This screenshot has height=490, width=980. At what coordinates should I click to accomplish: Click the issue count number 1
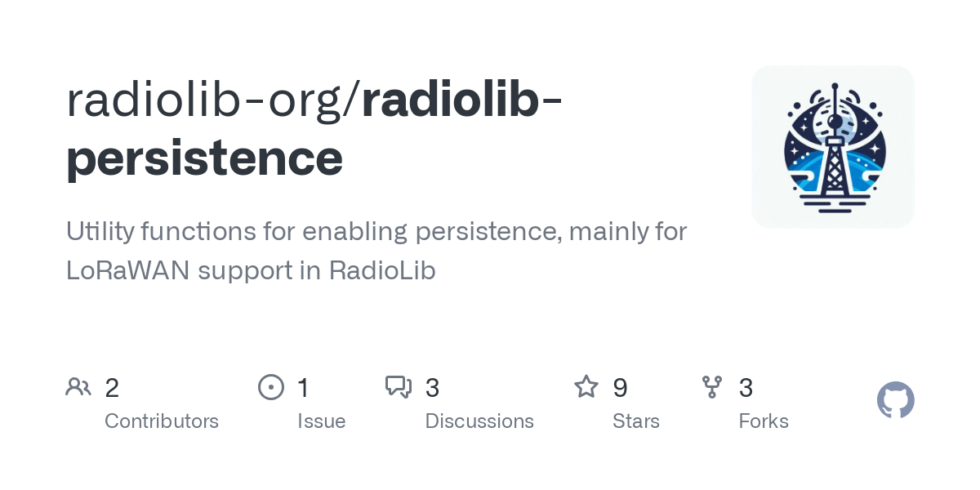[x=303, y=388]
